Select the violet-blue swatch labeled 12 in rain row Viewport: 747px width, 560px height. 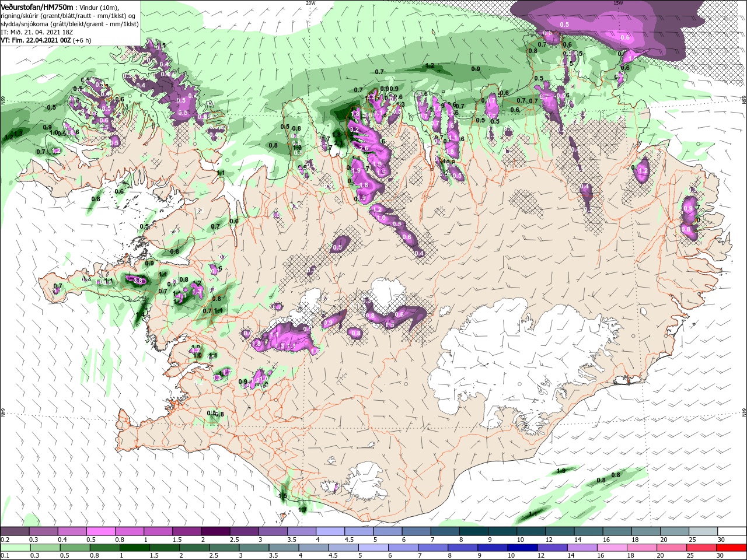(552, 548)
